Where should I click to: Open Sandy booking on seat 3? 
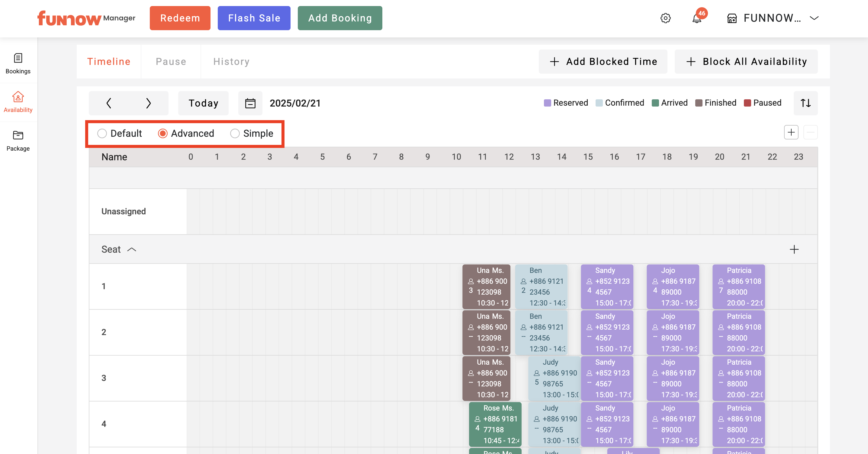click(x=607, y=378)
